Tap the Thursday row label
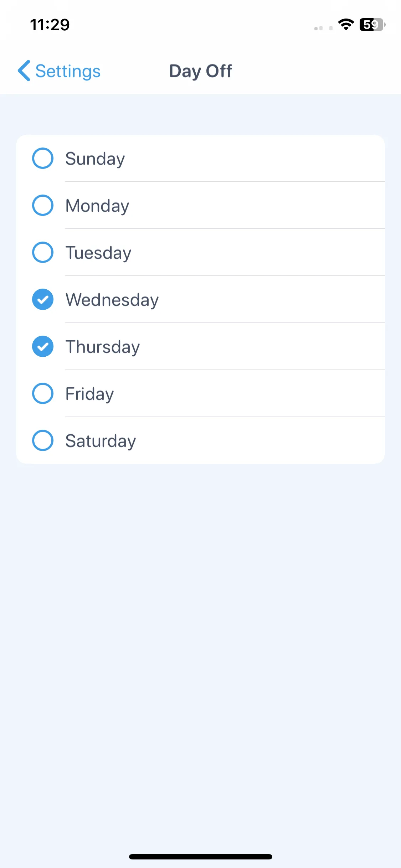Screen dimensions: 401x868 tap(103, 347)
